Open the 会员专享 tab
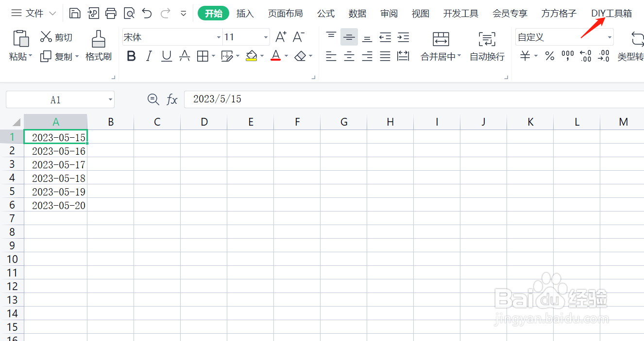The width and height of the screenshot is (644, 341). click(510, 14)
